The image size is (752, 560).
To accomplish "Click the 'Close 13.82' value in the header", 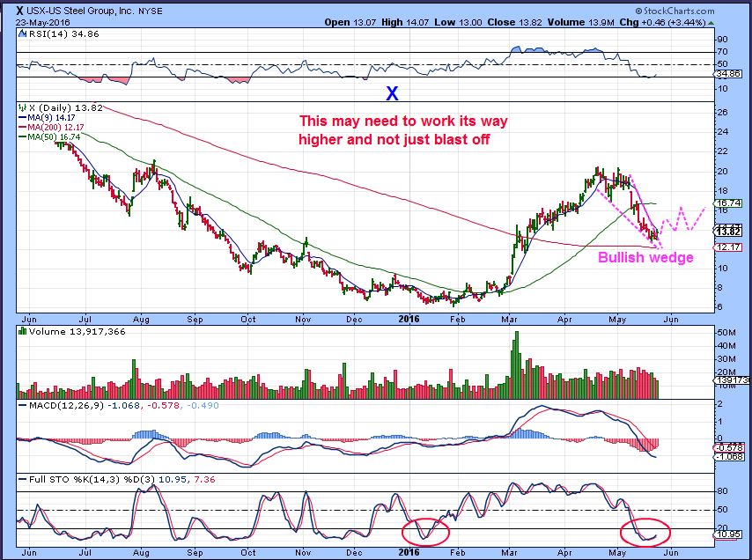I will (x=512, y=23).
